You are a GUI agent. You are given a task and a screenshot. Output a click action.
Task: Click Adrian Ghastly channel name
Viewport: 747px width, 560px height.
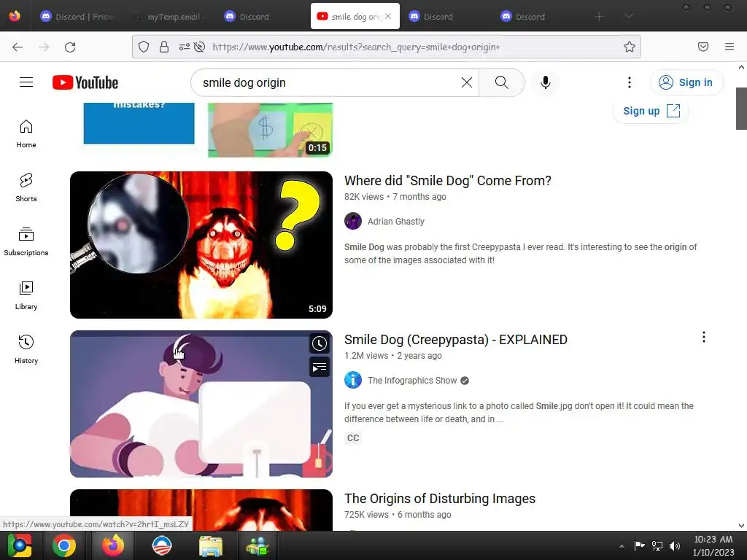396,222
